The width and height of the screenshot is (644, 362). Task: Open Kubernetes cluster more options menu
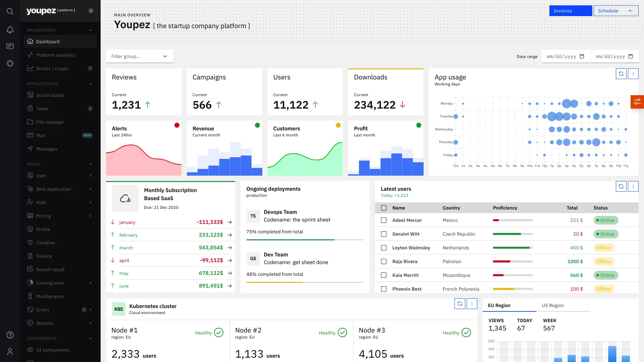tap(472, 304)
